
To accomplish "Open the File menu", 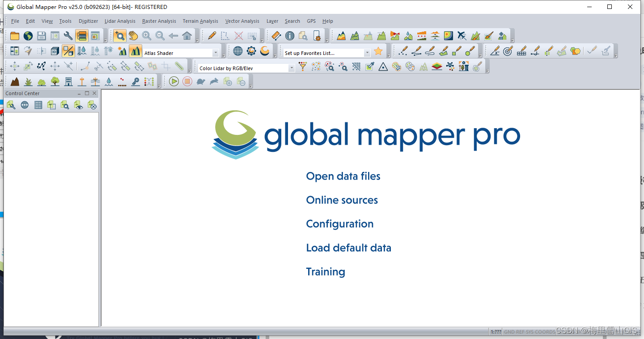I will (15, 21).
